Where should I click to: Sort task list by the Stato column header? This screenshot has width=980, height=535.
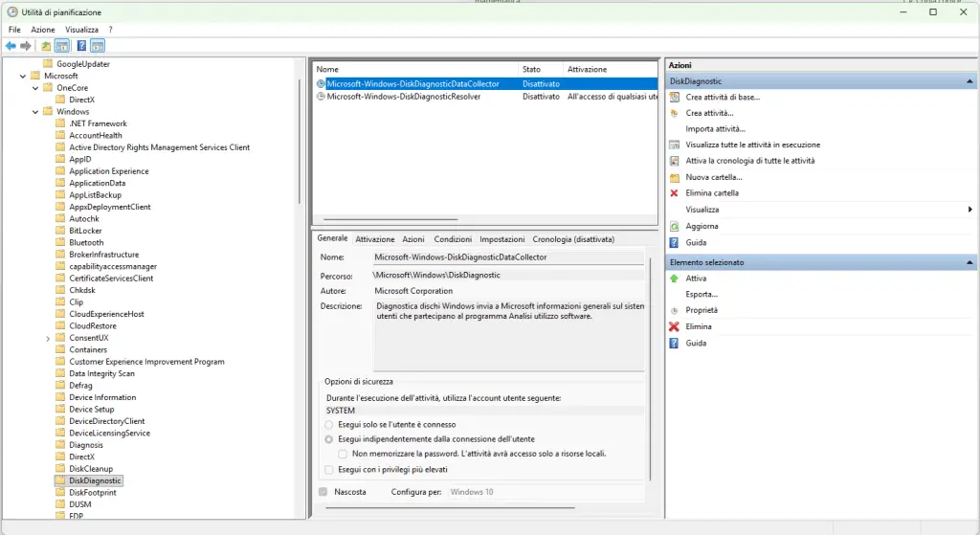pos(541,69)
